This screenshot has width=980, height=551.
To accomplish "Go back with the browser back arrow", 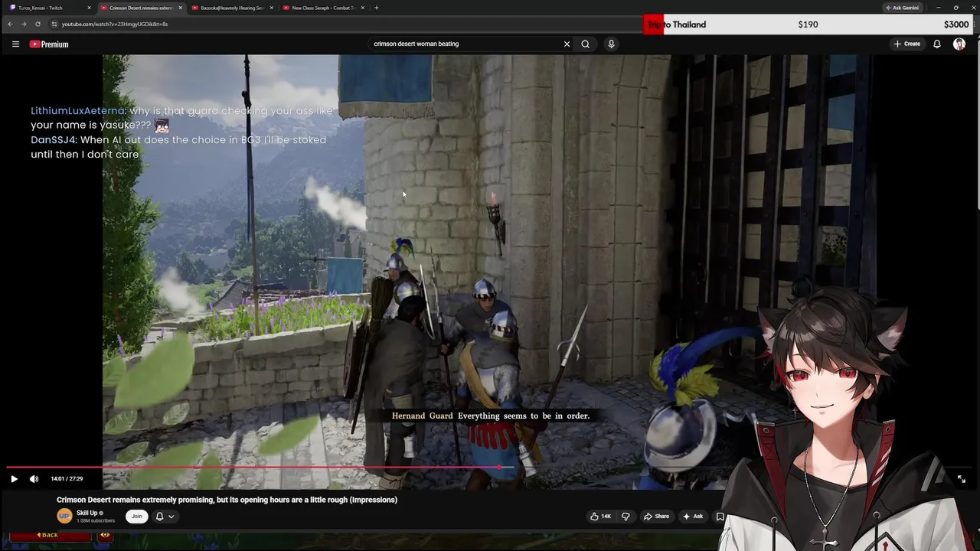I will click(x=10, y=24).
